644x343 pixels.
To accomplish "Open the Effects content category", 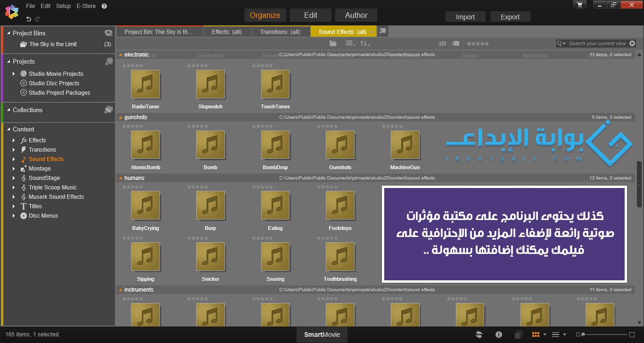I will tap(37, 140).
